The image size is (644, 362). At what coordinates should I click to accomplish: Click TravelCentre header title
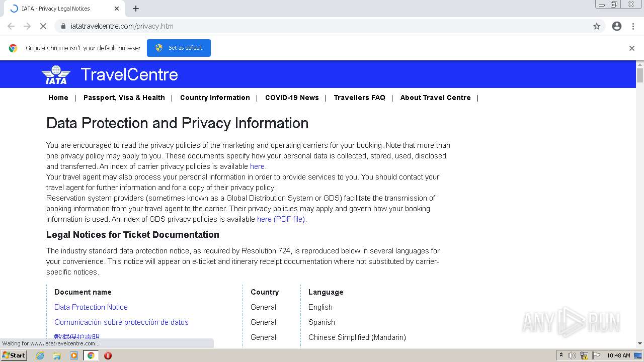click(x=129, y=74)
